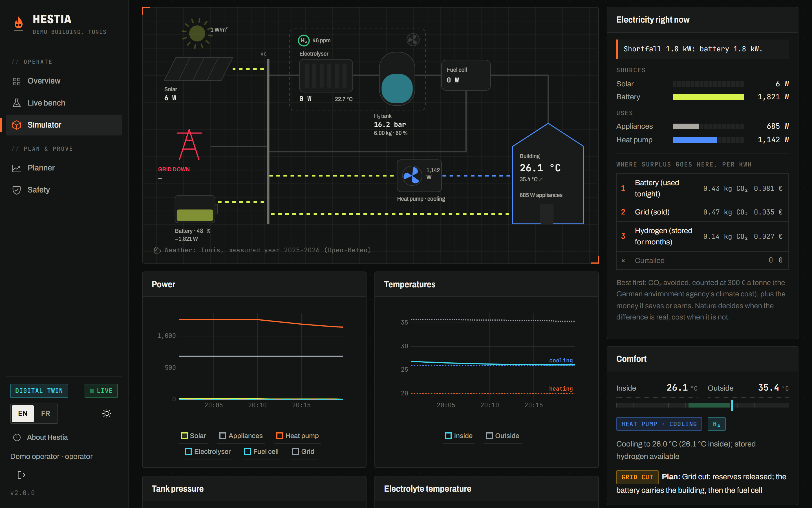Image resolution: width=812 pixels, height=508 pixels.
Task: Click the sun irradiance icon
Action: (197, 33)
